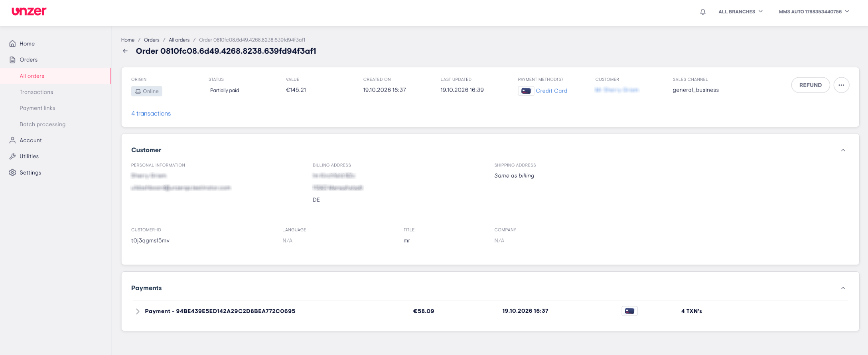
Task: Click card icon in payment row
Action: tap(629, 311)
